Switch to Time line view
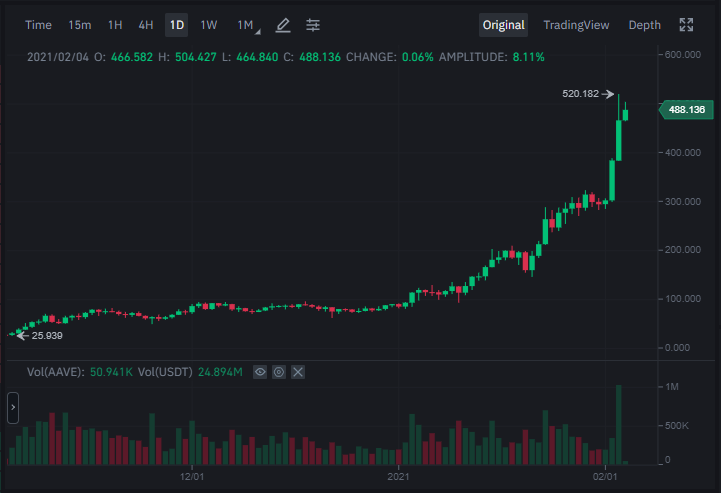Image resolution: width=721 pixels, height=493 pixels. [x=38, y=25]
